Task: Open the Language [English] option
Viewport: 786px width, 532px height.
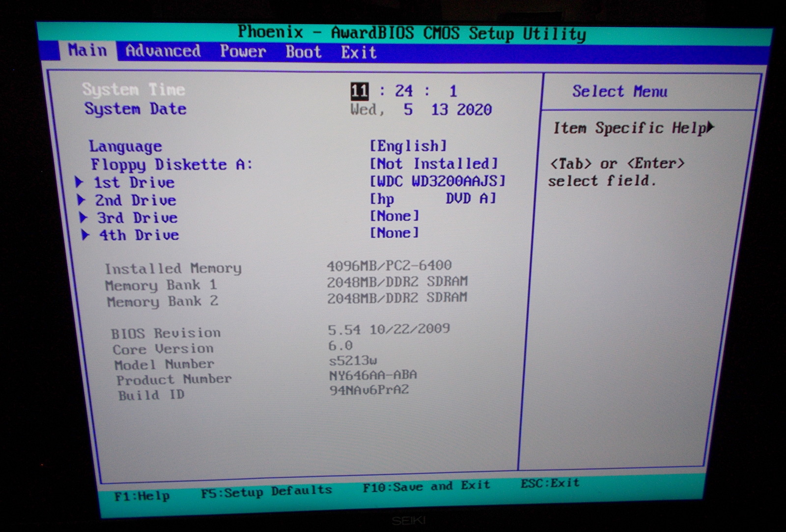Action: coord(408,146)
